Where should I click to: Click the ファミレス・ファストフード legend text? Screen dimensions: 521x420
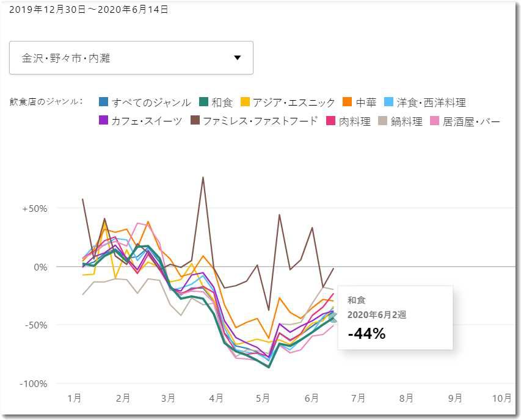pyautogui.click(x=261, y=121)
